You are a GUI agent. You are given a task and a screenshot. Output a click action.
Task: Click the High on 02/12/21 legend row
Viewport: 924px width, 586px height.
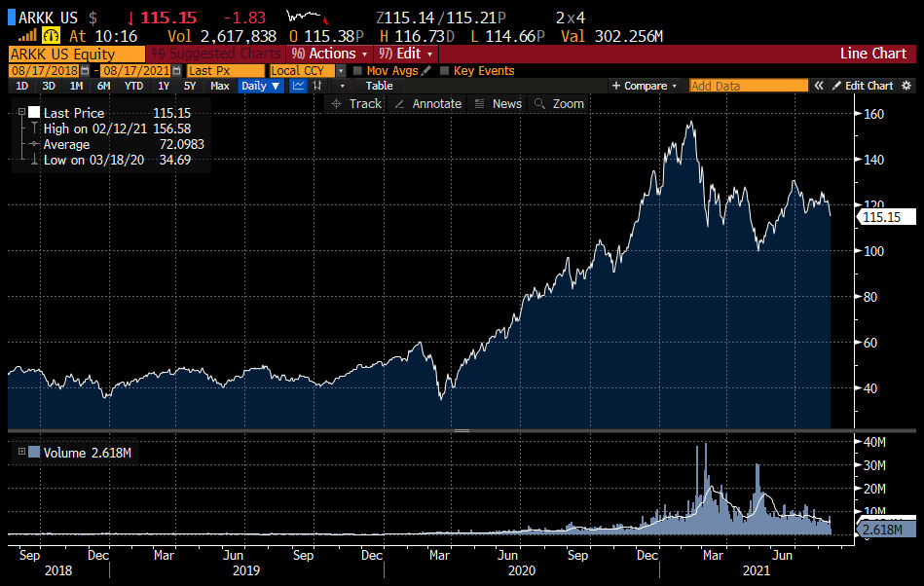pyautogui.click(x=117, y=128)
